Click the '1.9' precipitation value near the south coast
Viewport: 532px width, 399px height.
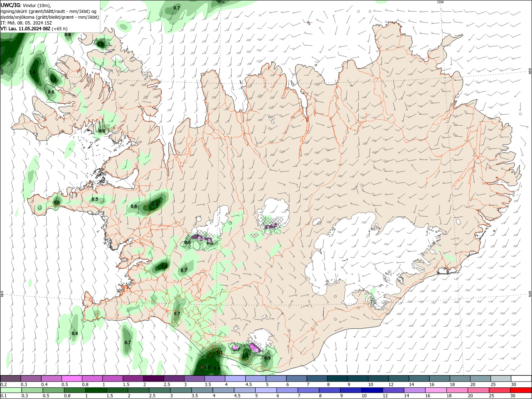[207, 367]
